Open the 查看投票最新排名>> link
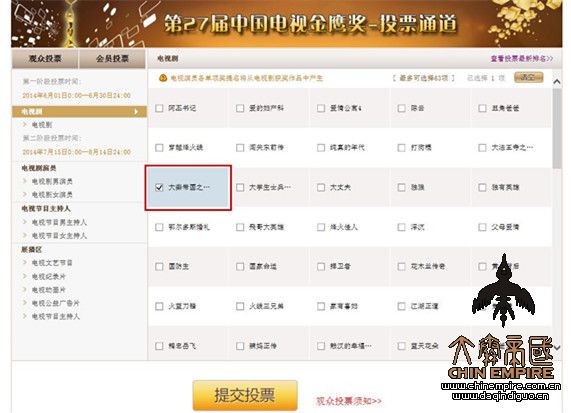The image size is (571, 413). pos(521,58)
